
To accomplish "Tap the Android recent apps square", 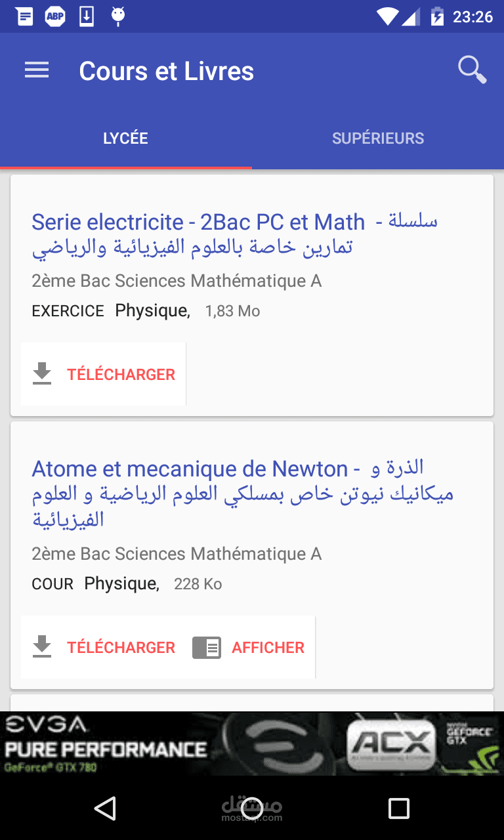I will [398, 808].
